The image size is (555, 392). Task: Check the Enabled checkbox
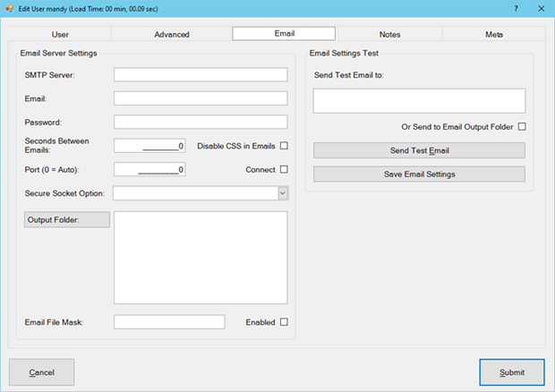(285, 322)
